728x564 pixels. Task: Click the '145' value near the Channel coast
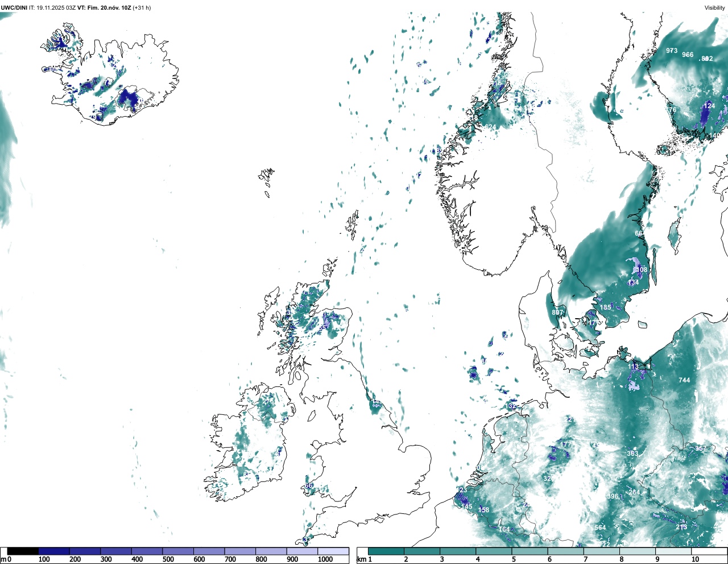466,507
